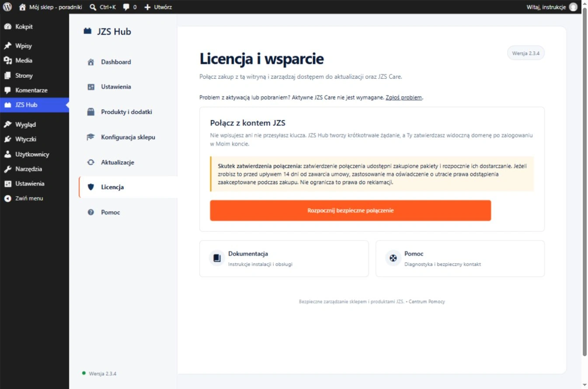Click the Wtyczki plugin icon
The width and height of the screenshot is (588, 389).
coord(7,139)
